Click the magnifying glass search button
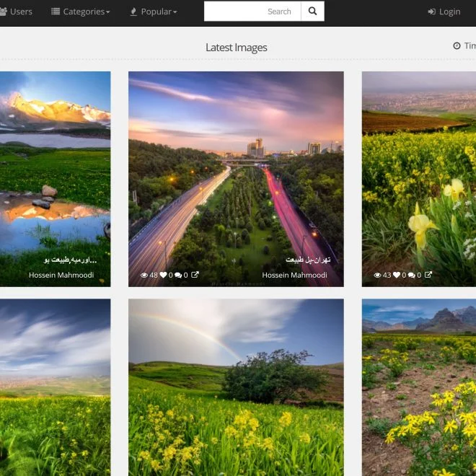 point(312,12)
